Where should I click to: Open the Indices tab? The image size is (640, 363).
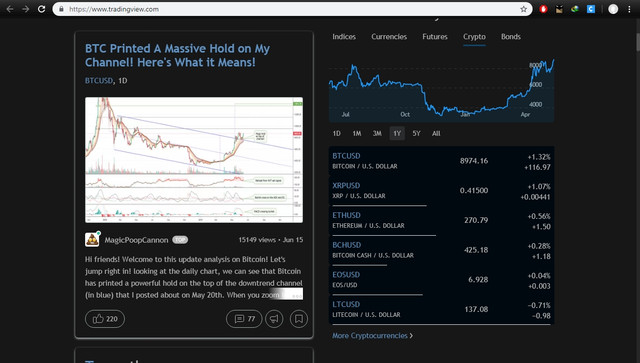344,37
